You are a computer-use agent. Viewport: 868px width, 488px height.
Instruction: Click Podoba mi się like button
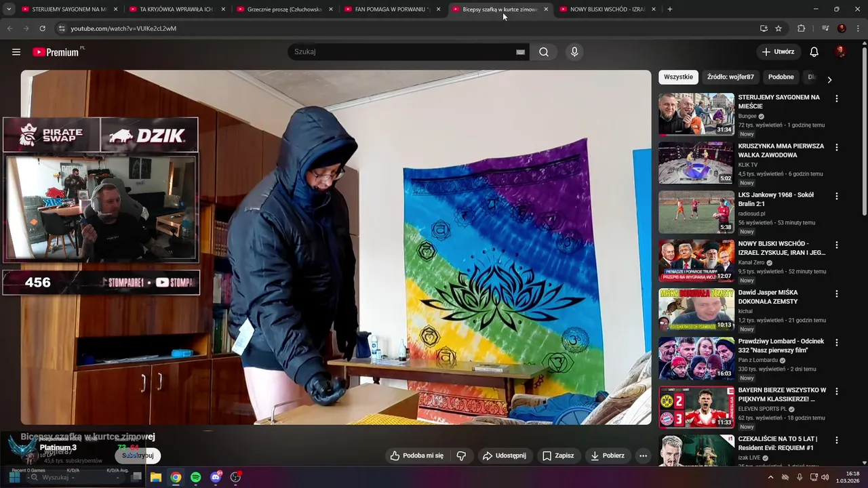pyautogui.click(x=417, y=455)
